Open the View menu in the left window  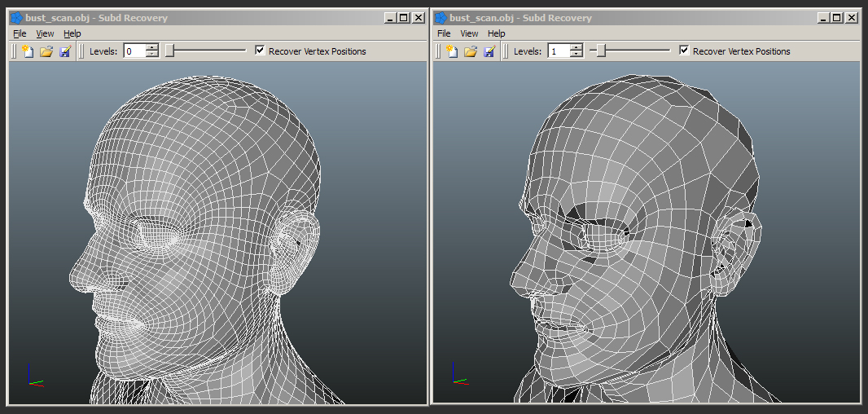point(45,33)
